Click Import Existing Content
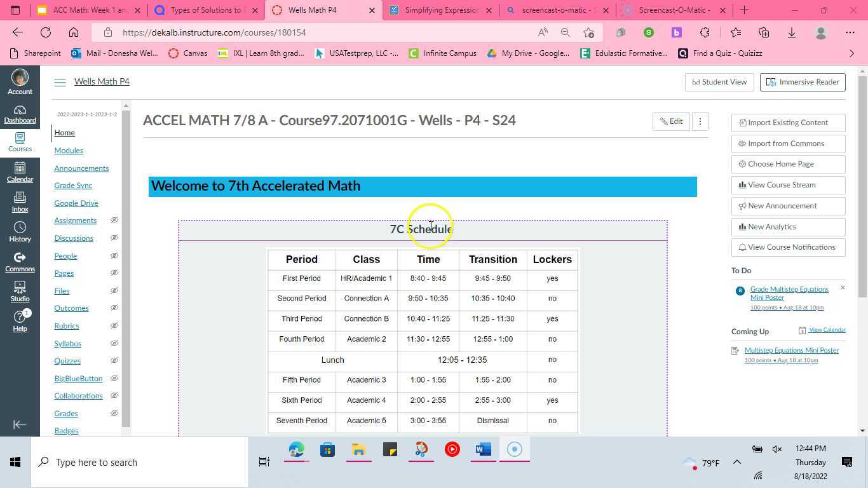This screenshot has width=868, height=488. pyautogui.click(x=788, y=123)
